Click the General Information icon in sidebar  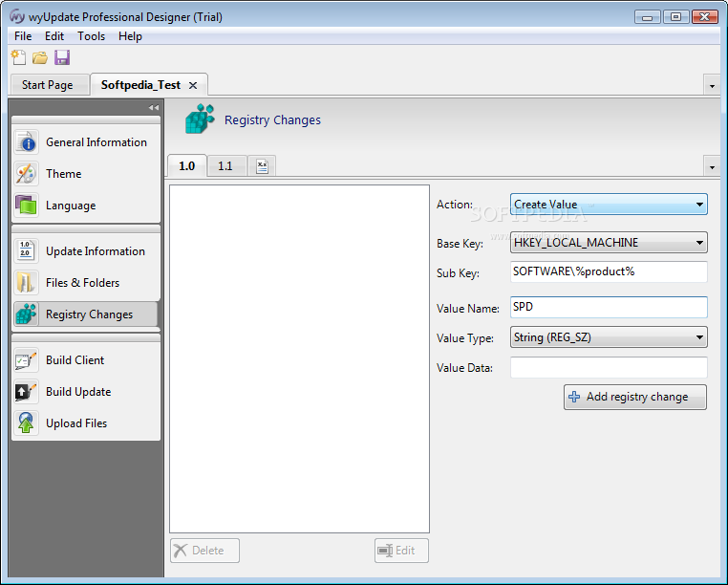(26, 142)
